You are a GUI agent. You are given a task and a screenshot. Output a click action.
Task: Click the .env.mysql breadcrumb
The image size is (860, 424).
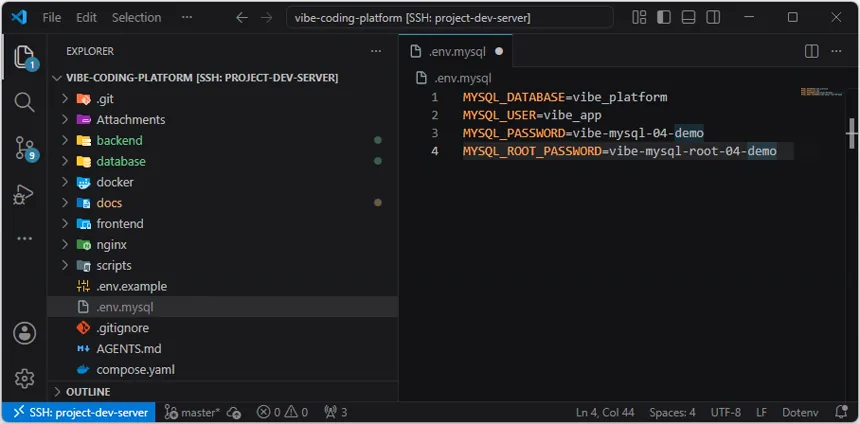pos(454,78)
